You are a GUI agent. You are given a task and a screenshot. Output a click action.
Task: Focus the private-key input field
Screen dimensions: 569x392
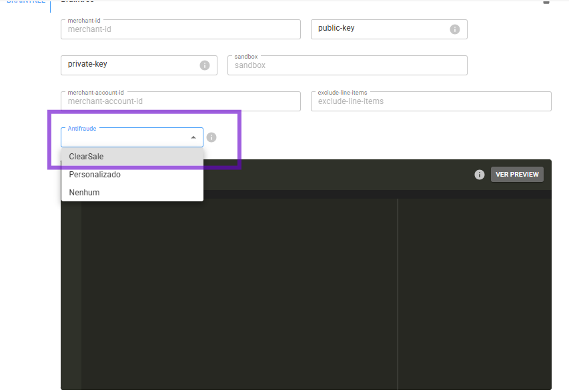[139, 65]
